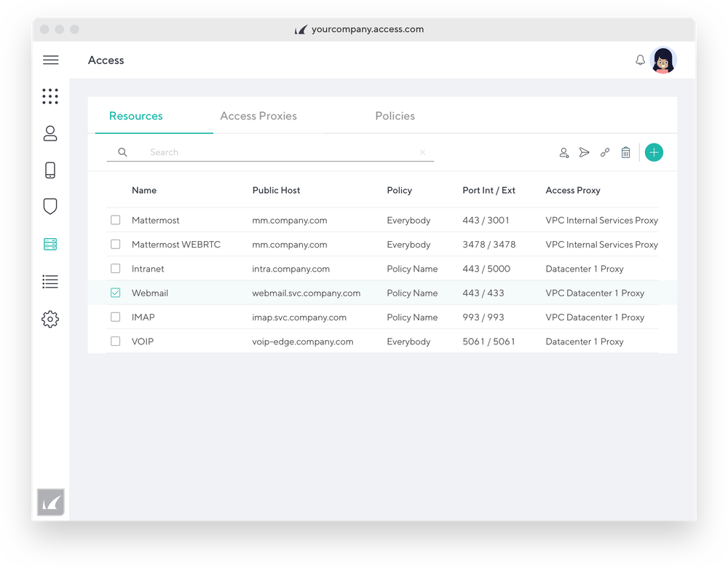Viewport: 728px width, 568px height.
Task: Open the apps grid in the sidebar
Action: [50, 95]
